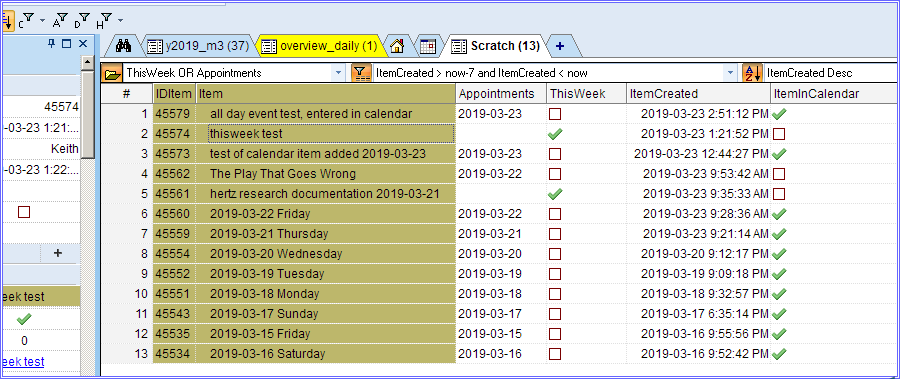
Task: Sort by the Item column header
Action: (x=326, y=94)
